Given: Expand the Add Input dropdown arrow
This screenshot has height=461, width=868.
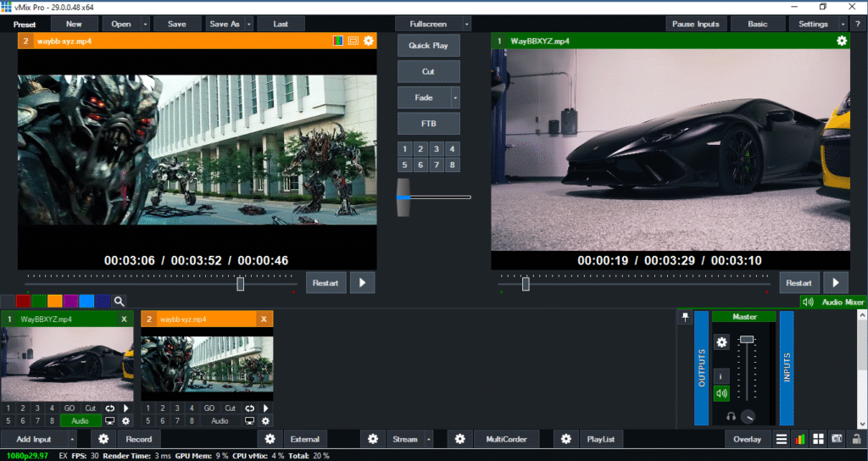Looking at the screenshot, I should click(72, 439).
